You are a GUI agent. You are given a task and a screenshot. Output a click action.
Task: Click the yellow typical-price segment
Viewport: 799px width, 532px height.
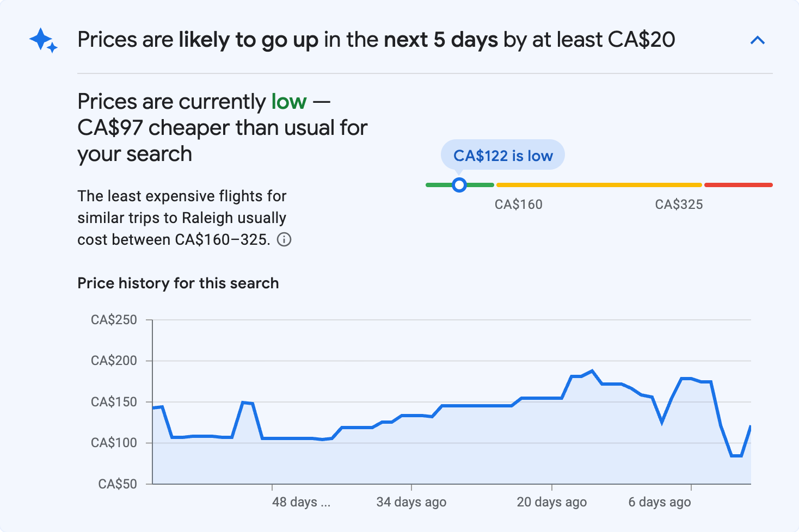pos(599,185)
